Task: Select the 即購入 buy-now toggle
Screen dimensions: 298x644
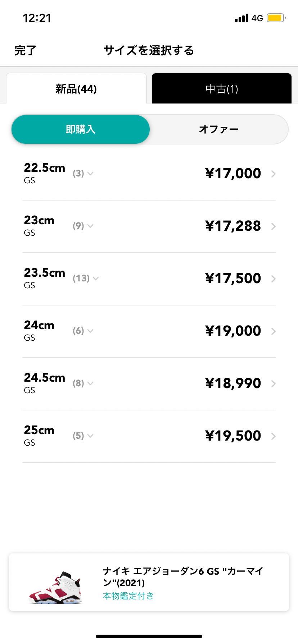Action: point(81,129)
